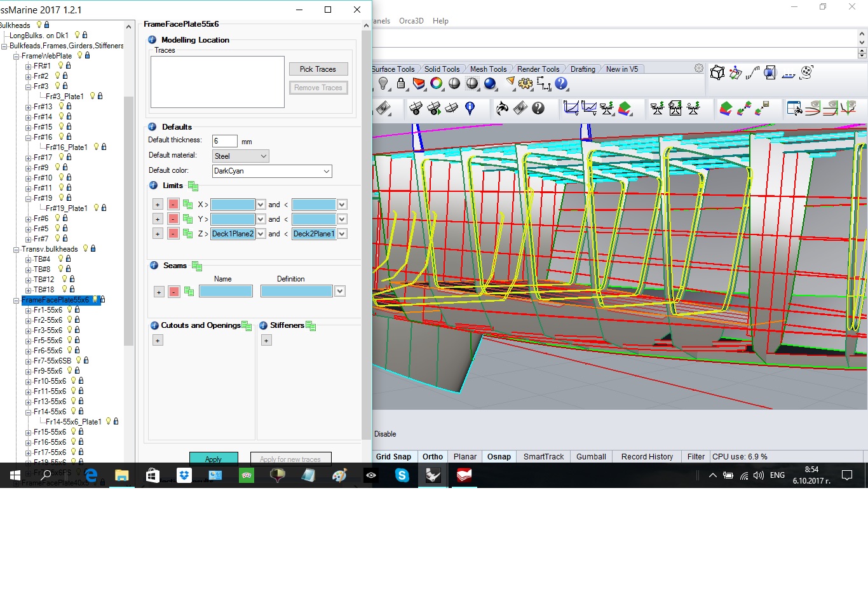Open the Default material dropdown
Screen dimensions: 868x610
(x=240, y=156)
